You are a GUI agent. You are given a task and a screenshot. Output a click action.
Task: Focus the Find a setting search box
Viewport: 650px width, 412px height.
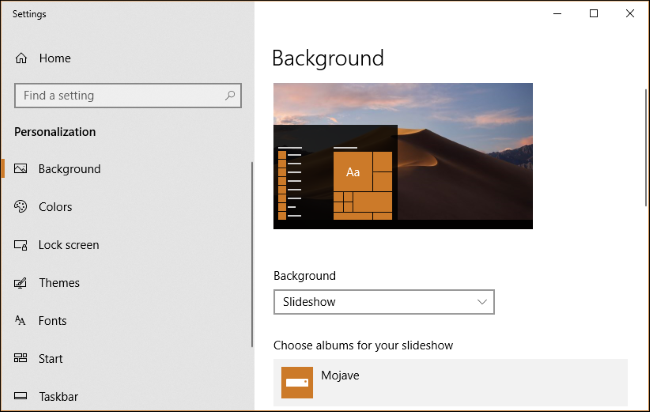118,96
